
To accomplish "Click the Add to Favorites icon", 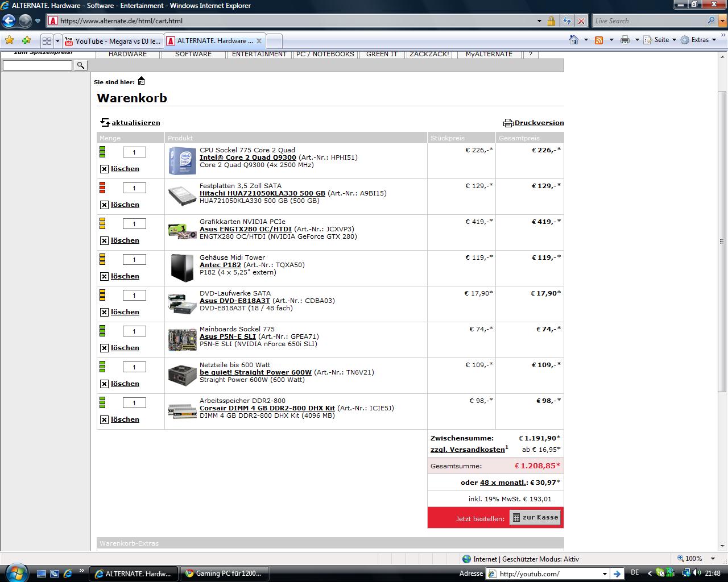I will (x=26, y=40).
